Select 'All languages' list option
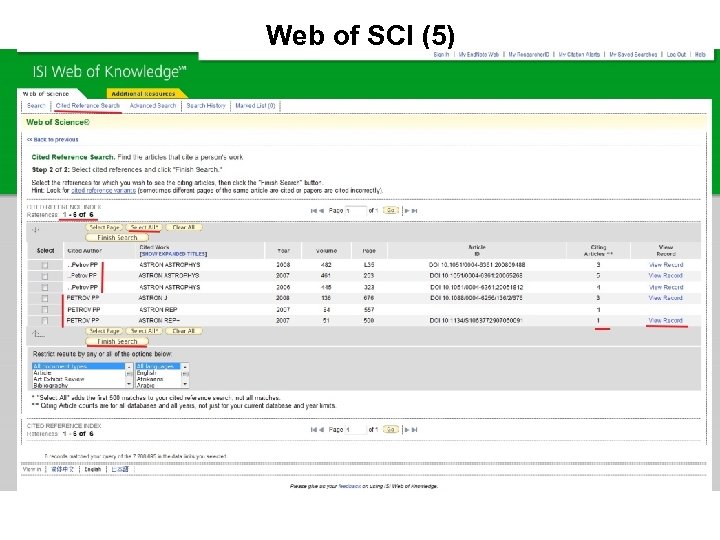The height and width of the screenshot is (540, 720). (x=158, y=366)
